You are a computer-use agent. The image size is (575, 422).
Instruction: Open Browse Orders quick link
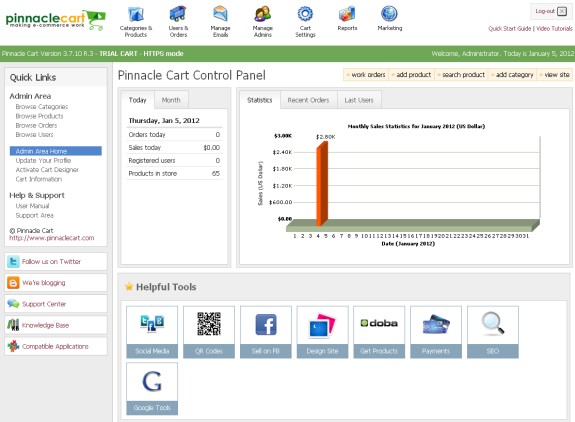[36, 125]
